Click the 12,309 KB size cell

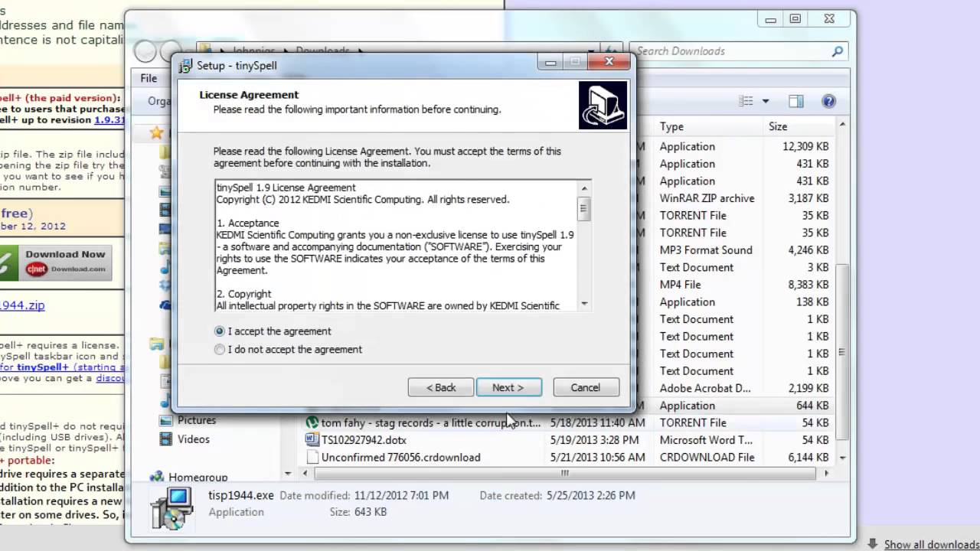tap(805, 146)
